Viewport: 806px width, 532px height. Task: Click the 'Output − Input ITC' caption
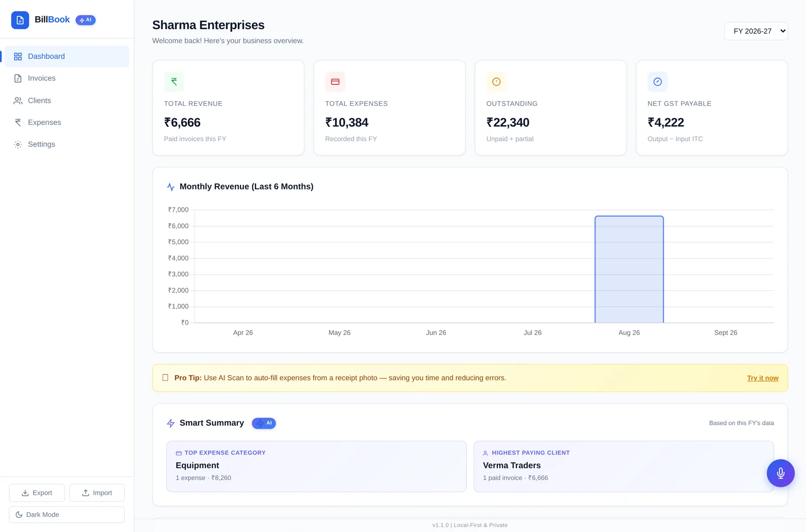coord(675,139)
